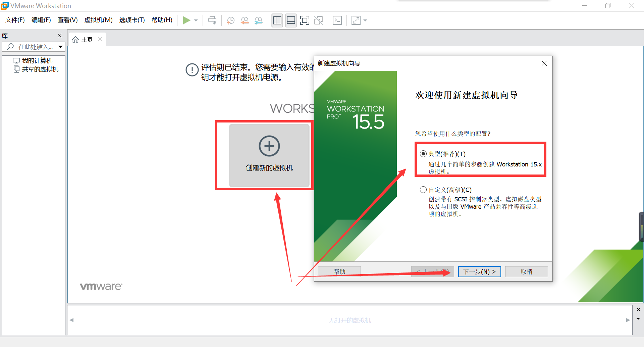Open the 查看(V) menu
644x347 pixels.
67,20
